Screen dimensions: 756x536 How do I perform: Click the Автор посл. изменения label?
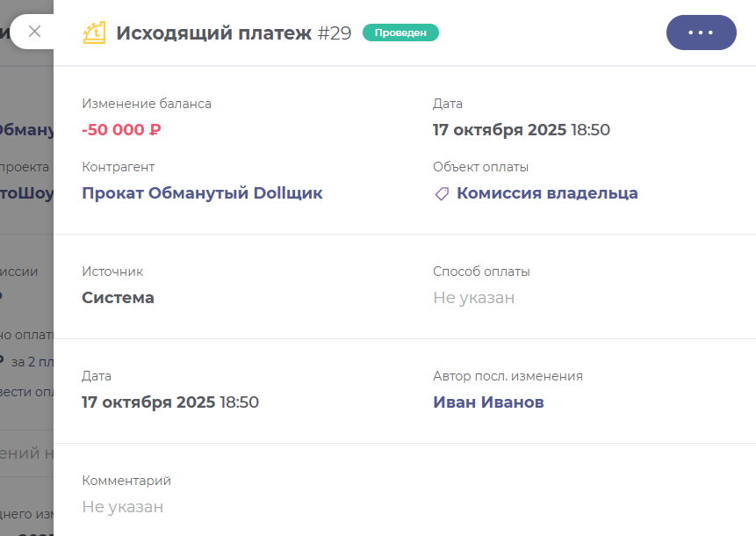[508, 376]
